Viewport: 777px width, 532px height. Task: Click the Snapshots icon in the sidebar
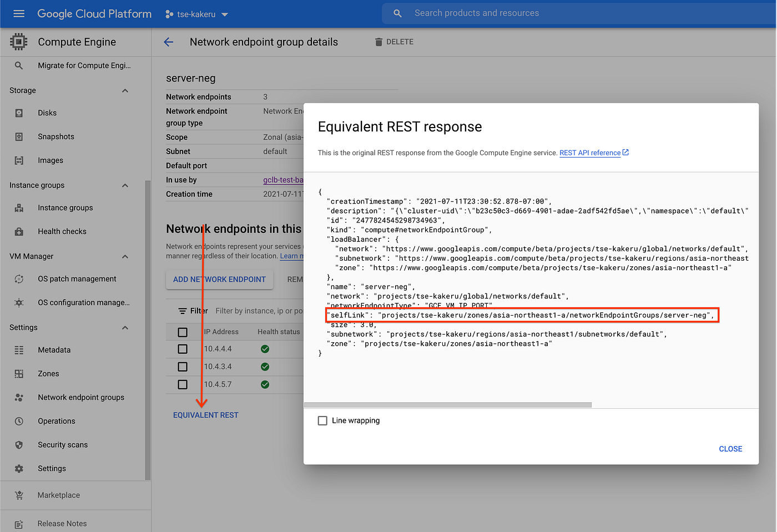point(19,136)
